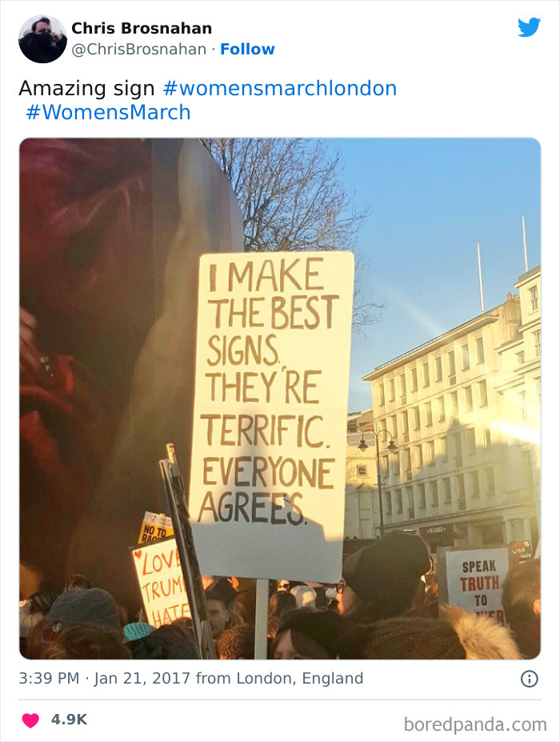Open the #womensmarchlondon hashtag
Screen dimensions: 560x742
279,88
